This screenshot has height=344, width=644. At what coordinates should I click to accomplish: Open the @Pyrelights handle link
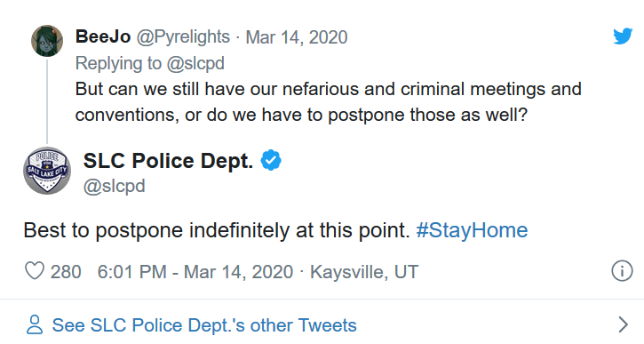pos(183,37)
